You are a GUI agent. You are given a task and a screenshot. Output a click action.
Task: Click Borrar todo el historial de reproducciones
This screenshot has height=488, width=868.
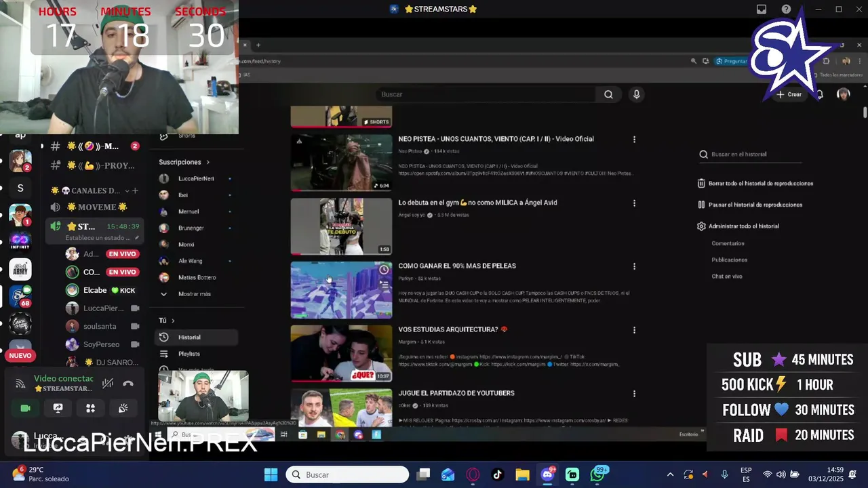tap(755, 184)
